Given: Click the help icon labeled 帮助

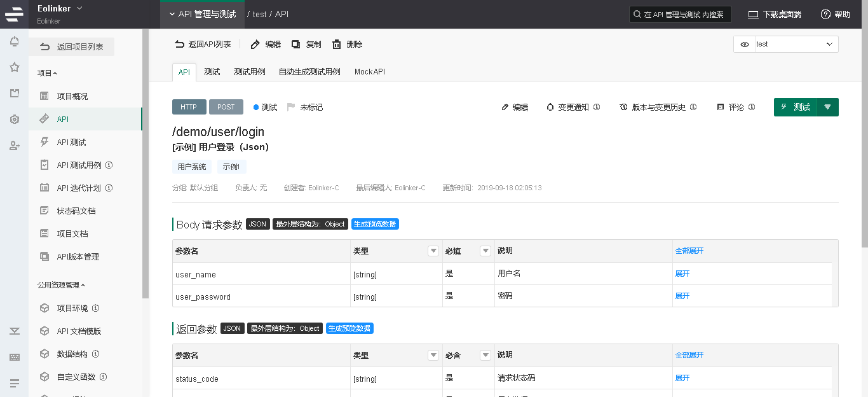Looking at the screenshot, I should coord(825,14).
